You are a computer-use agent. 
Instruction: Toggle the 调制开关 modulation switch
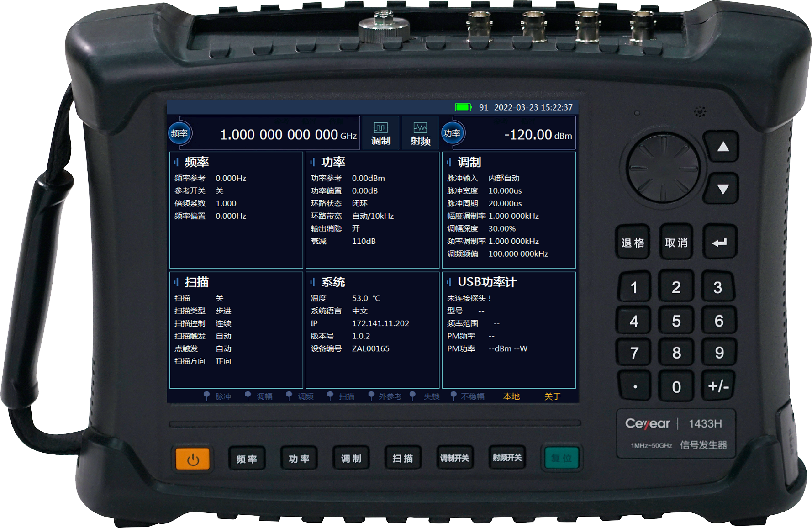454,458
